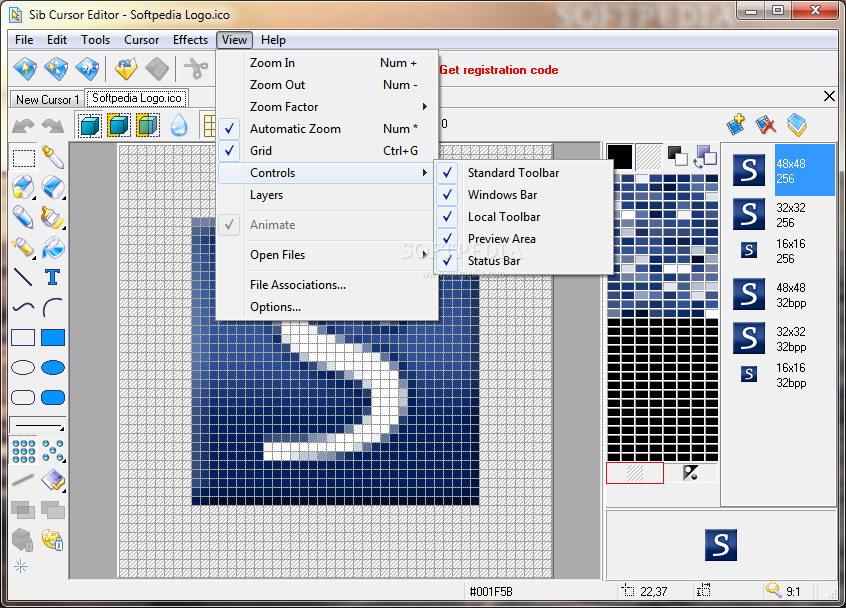Click the transparent background color swatch
The image size is (846, 608).
649,157
